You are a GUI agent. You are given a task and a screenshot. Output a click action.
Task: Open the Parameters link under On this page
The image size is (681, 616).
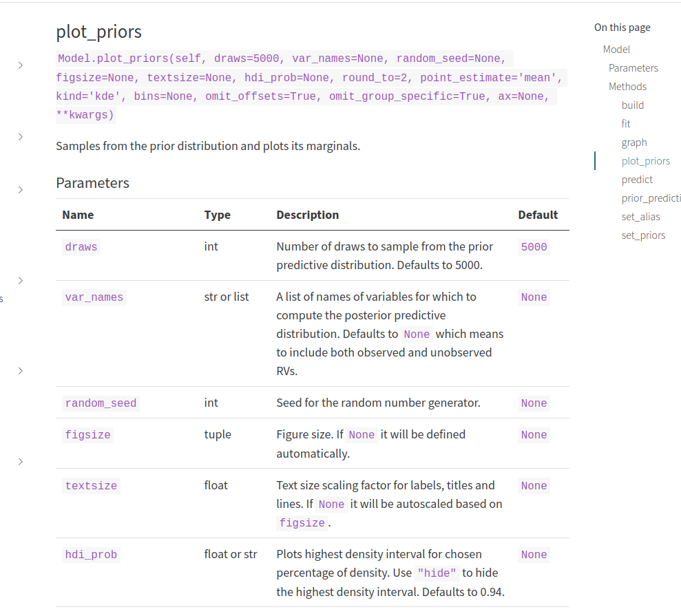pyautogui.click(x=633, y=67)
